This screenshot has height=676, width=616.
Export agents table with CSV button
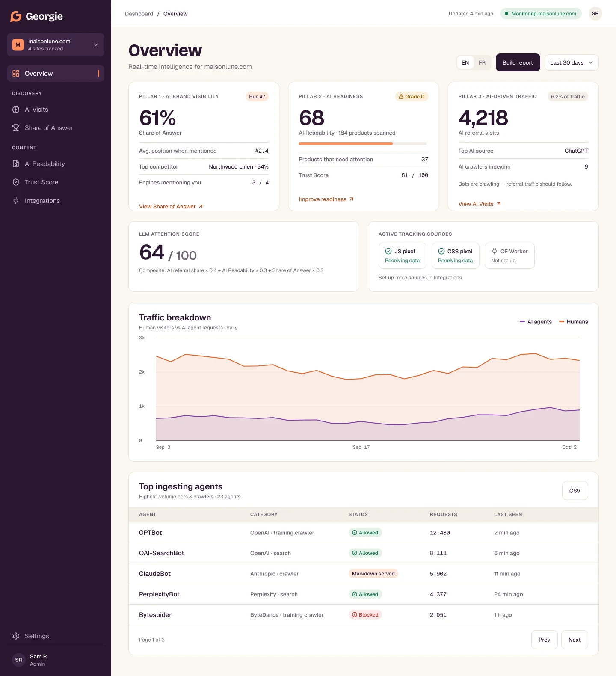(x=575, y=491)
